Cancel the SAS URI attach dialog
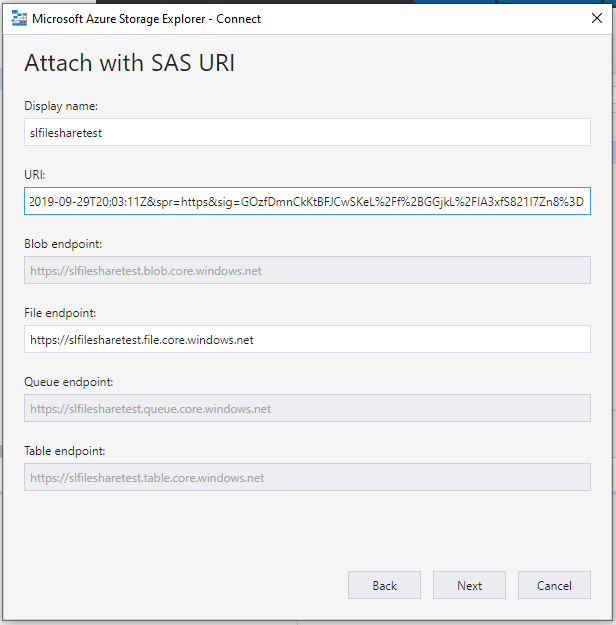 coord(554,585)
